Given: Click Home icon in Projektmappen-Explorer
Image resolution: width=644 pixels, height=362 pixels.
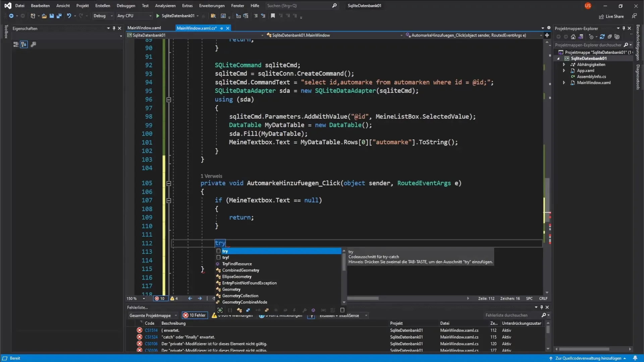Looking at the screenshot, I should [x=573, y=37].
